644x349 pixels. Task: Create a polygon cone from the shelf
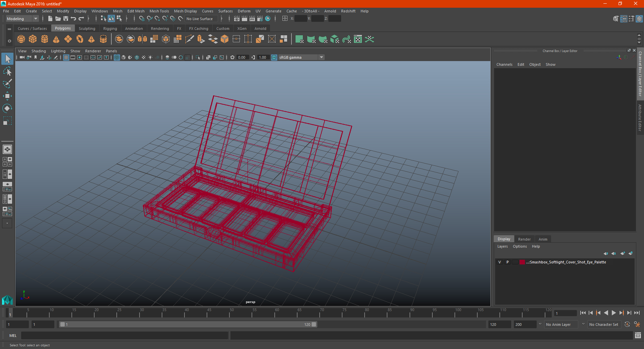(x=56, y=39)
